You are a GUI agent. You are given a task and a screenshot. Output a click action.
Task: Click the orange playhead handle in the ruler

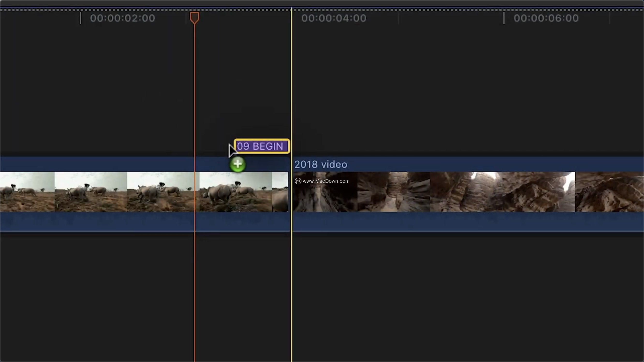[195, 17]
